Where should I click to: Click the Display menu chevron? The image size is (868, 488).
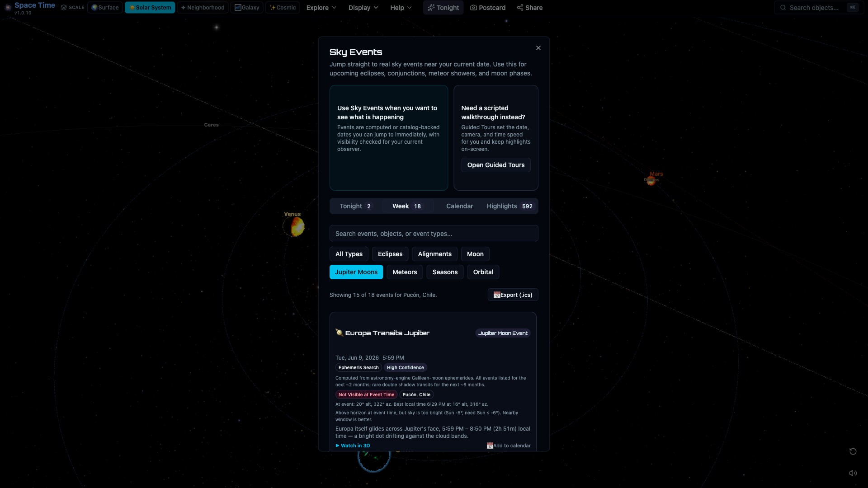(x=376, y=8)
